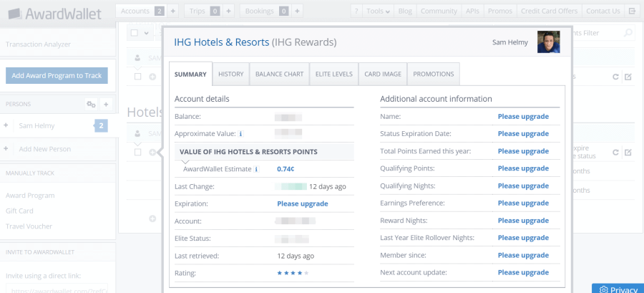The height and width of the screenshot is (293, 644).
Task: Open the Card Image tab
Action: click(x=383, y=74)
